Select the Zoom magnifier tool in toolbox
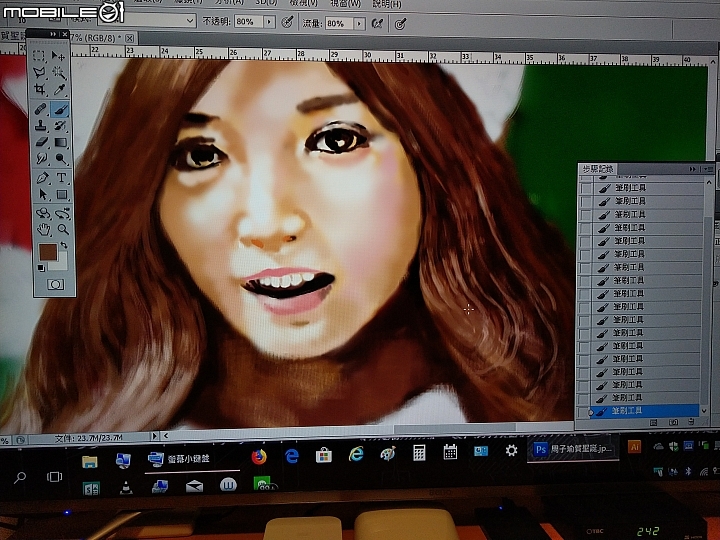Screen dimensions: 720x540 [63, 230]
